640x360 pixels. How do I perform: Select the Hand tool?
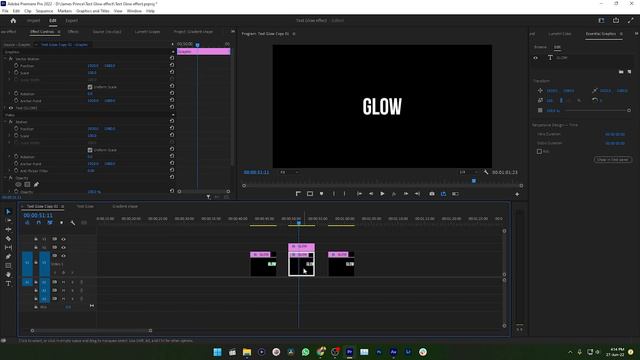pos(8,274)
